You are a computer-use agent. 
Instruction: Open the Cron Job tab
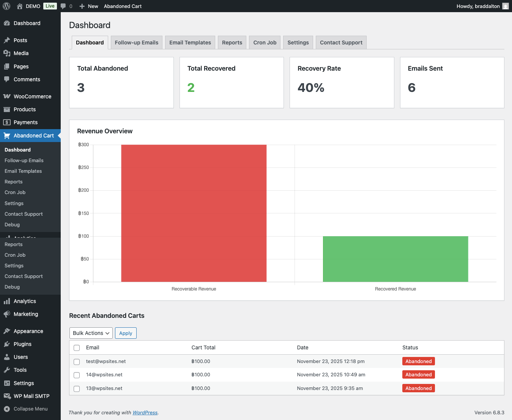coord(265,43)
